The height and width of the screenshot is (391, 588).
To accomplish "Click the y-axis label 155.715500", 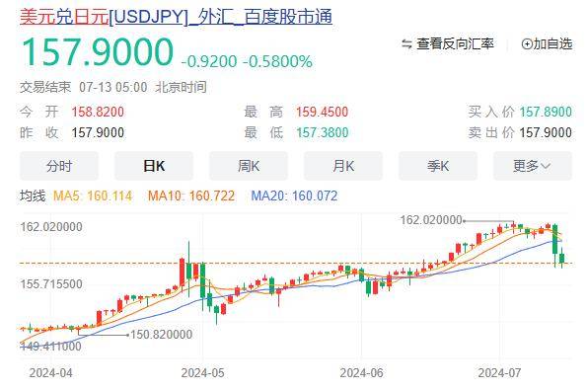I will [51, 284].
